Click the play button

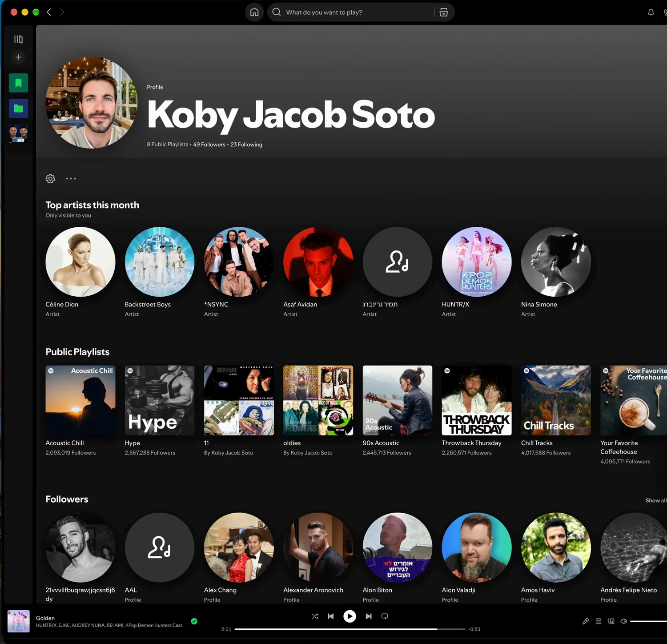(350, 616)
